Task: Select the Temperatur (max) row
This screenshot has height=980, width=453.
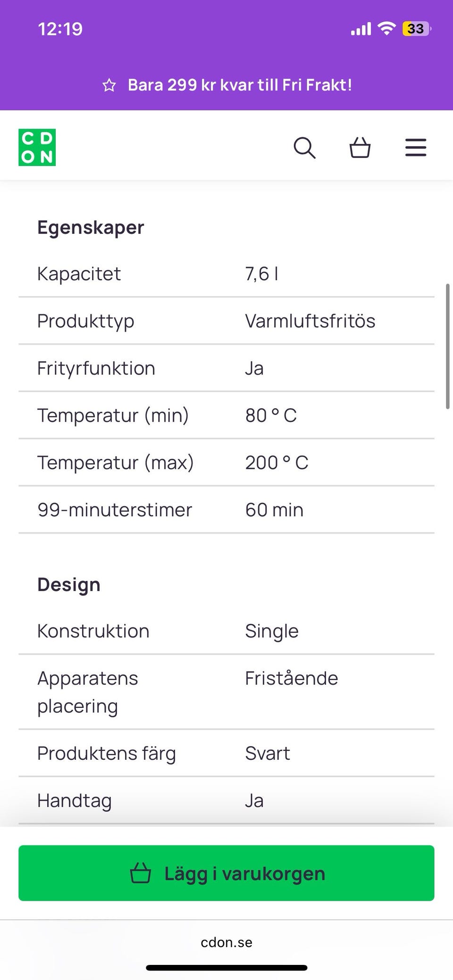Action: click(x=226, y=462)
